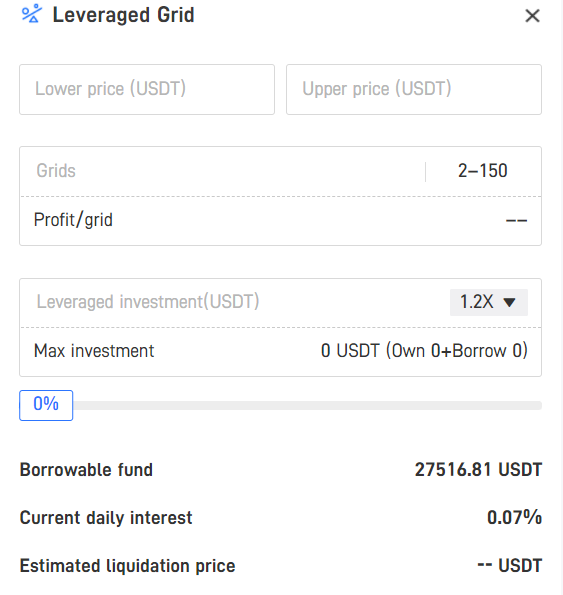563x595 pixels.
Task: Click the 0.07% current daily interest value
Action: (514, 518)
